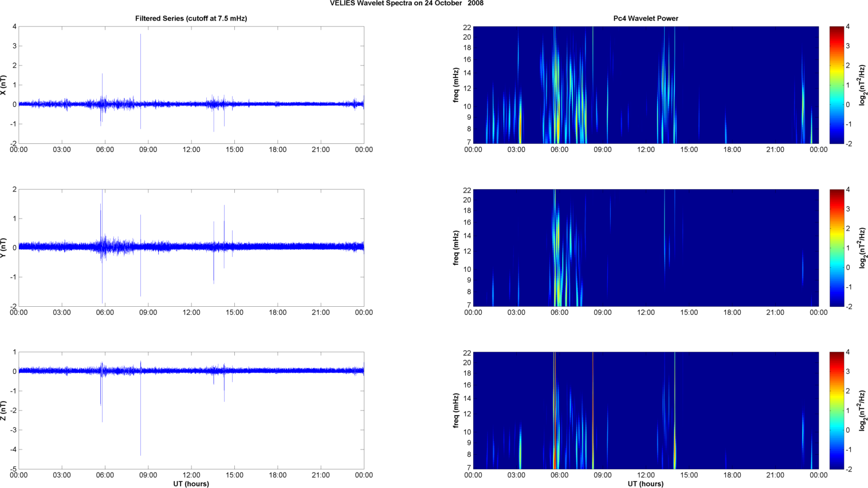Select the Y (nT) axis label

pyautogui.click(x=3, y=248)
